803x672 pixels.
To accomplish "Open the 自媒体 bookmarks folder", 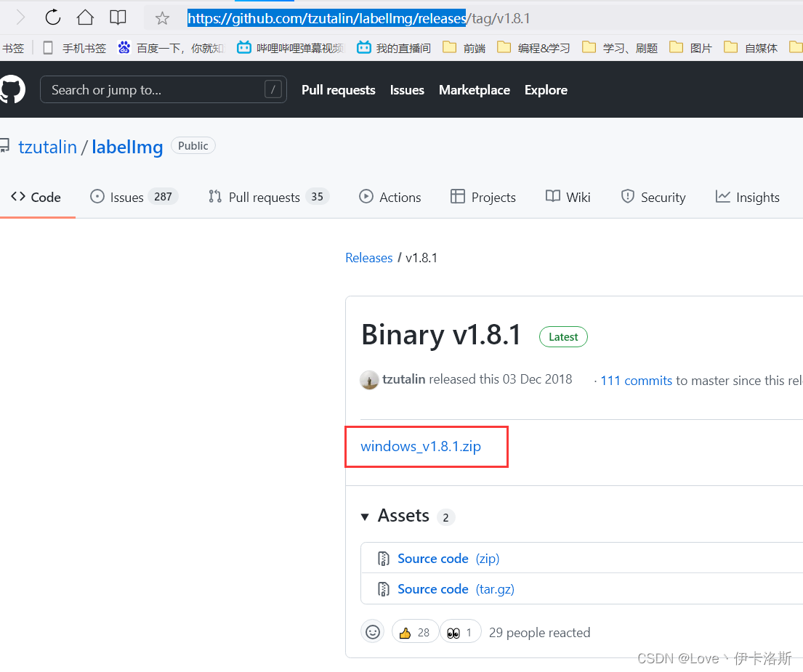I will [x=751, y=48].
